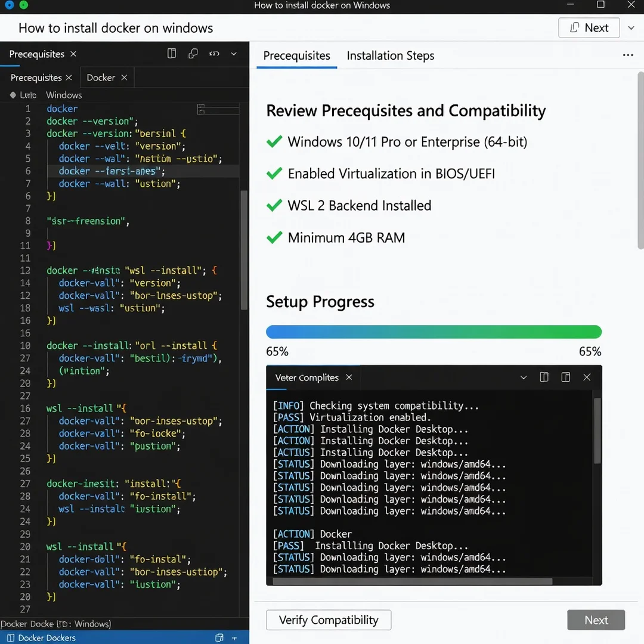This screenshot has width=644, height=644.
Task: Click the status bar plus icon
Action: click(234, 638)
